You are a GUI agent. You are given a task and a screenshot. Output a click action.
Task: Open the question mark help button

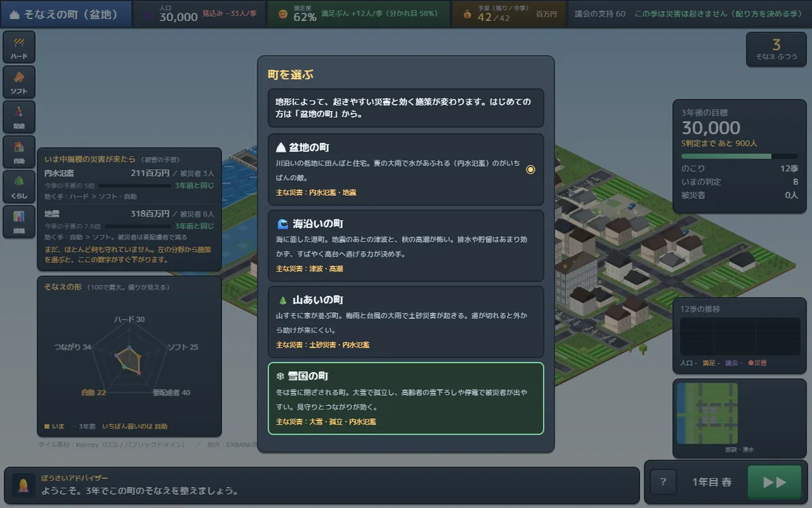(663, 482)
